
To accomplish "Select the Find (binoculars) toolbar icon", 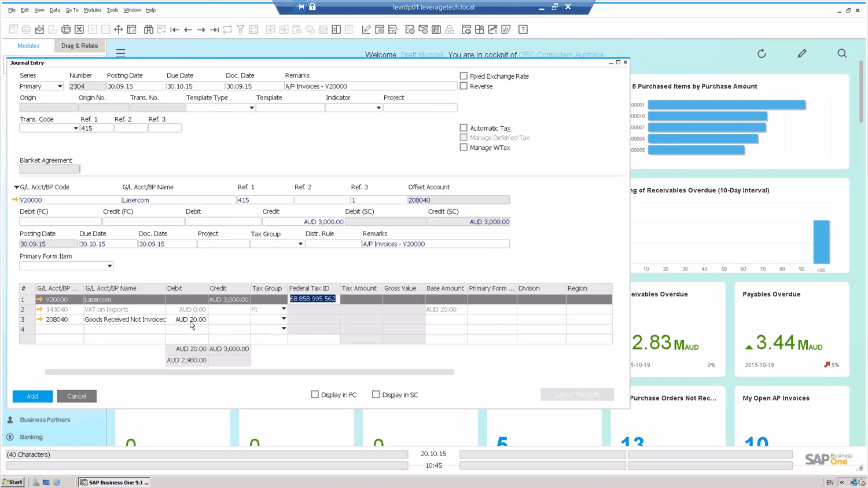I will click(149, 30).
